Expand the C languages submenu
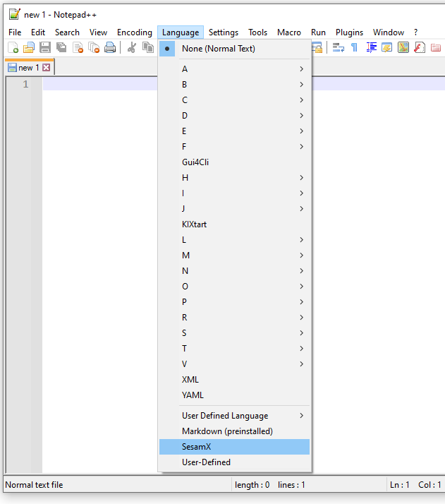Image resolution: width=445 pixels, height=504 pixels. pyautogui.click(x=234, y=100)
